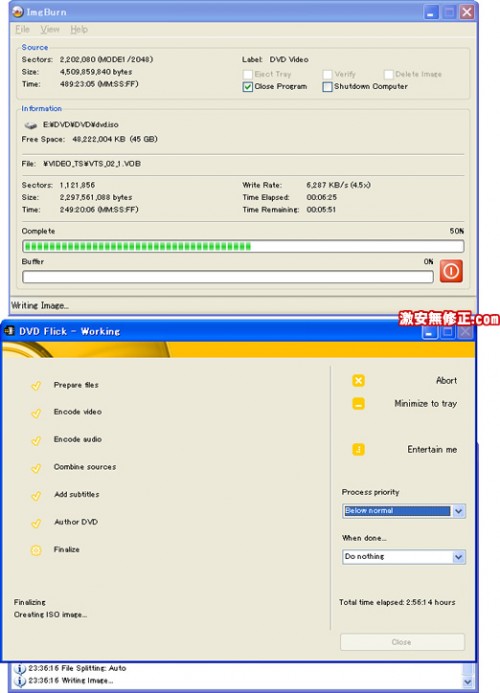Click the Source size 4,509,859,840 bytes text

[x=96, y=72]
